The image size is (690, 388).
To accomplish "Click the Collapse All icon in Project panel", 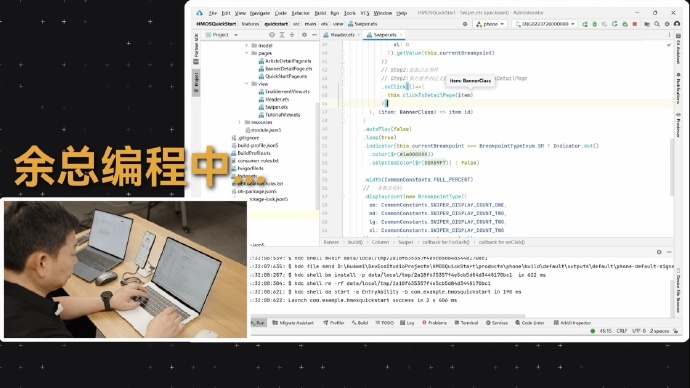I will 292,35.
